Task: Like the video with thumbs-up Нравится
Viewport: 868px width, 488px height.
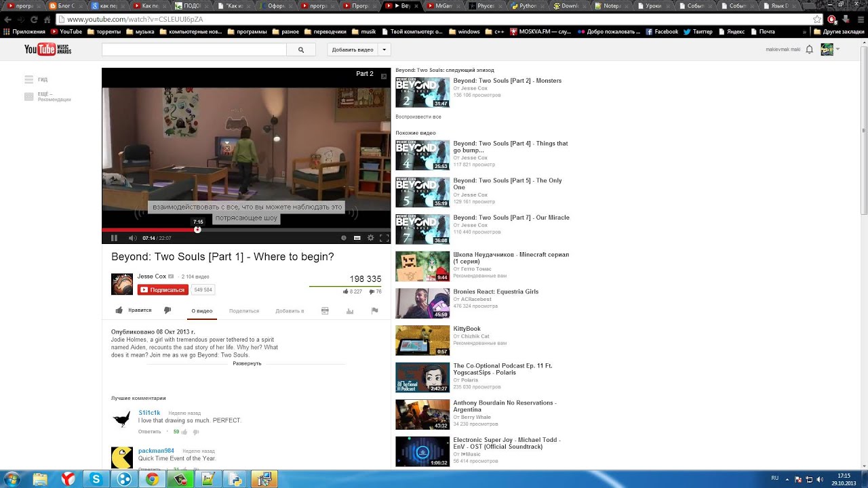Action: tap(134, 310)
